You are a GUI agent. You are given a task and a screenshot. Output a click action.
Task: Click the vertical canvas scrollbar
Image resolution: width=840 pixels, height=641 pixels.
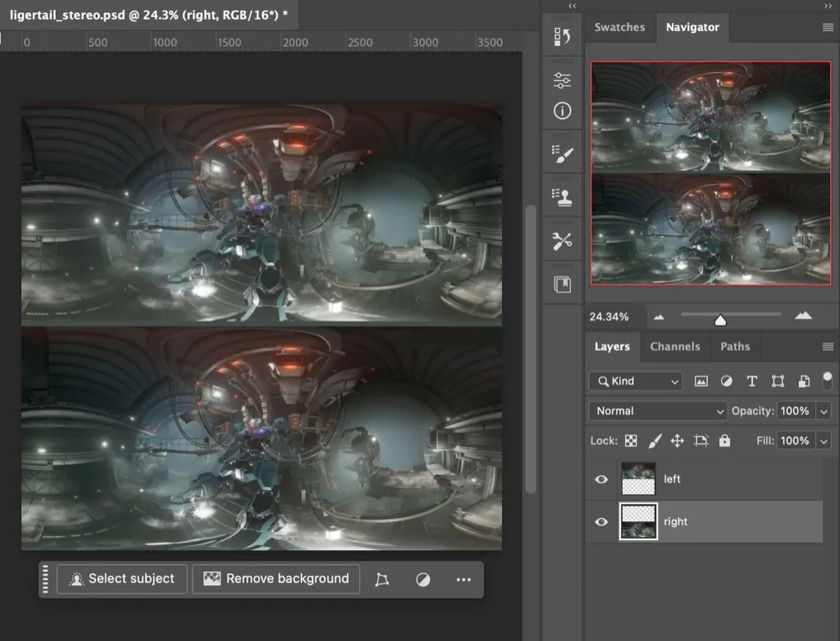(531, 348)
